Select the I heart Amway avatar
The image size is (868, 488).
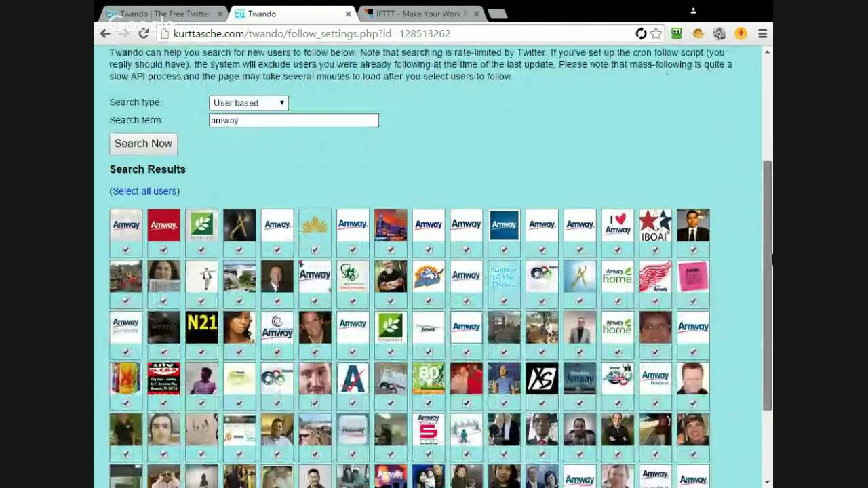click(618, 225)
